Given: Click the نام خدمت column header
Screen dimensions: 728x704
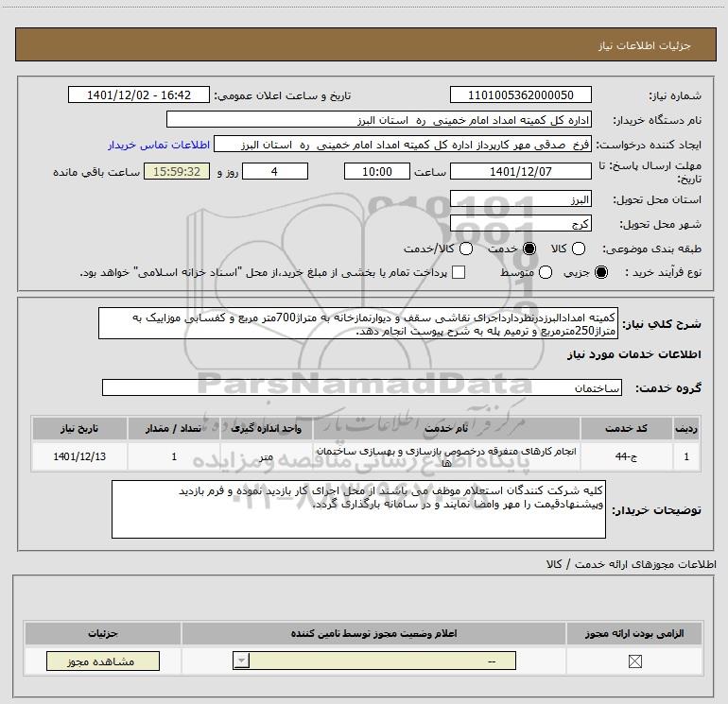Looking at the screenshot, I should (446, 428).
